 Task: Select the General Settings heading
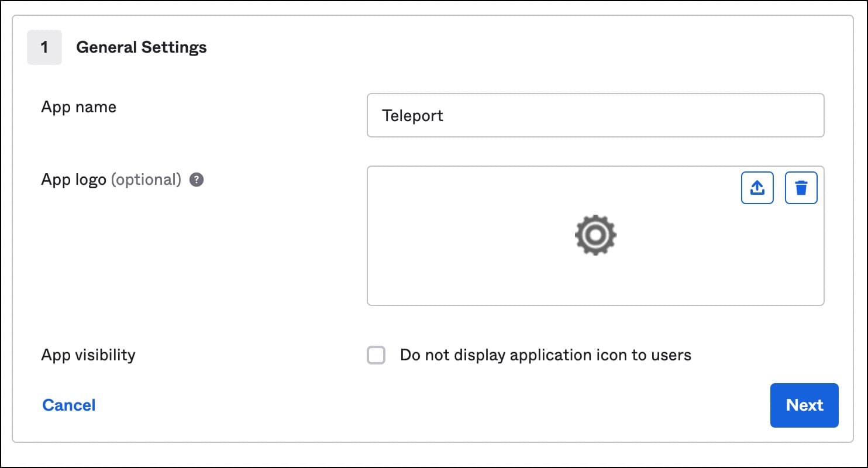pos(141,47)
